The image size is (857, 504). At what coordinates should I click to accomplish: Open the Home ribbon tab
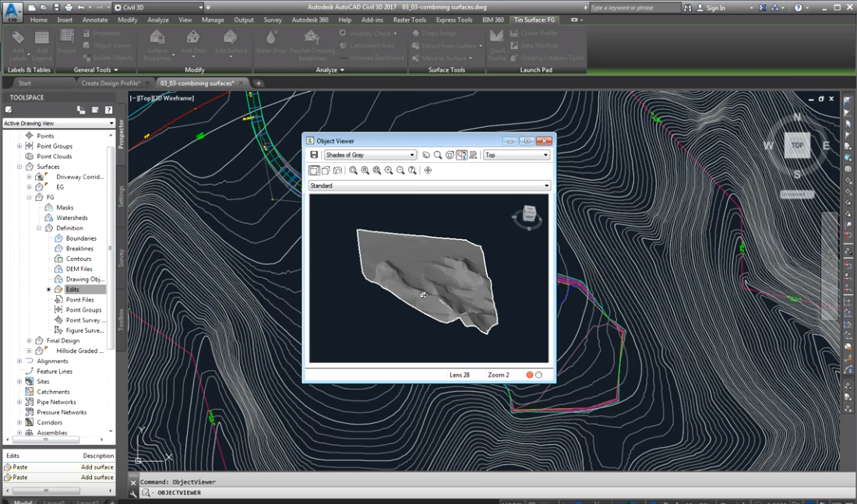[39, 19]
